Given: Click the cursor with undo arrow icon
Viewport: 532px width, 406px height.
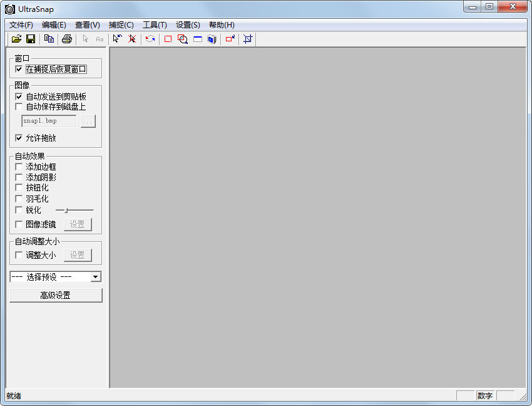Looking at the screenshot, I should coord(118,39).
